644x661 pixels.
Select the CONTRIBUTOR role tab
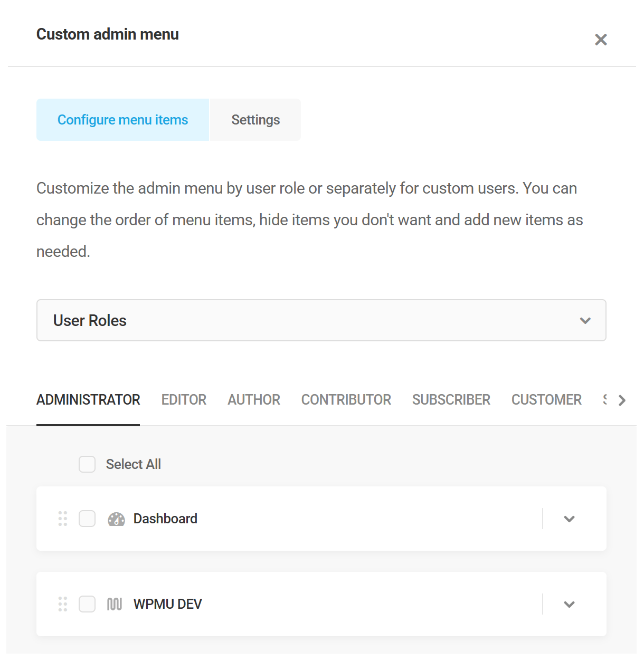(x=346, y=399)
